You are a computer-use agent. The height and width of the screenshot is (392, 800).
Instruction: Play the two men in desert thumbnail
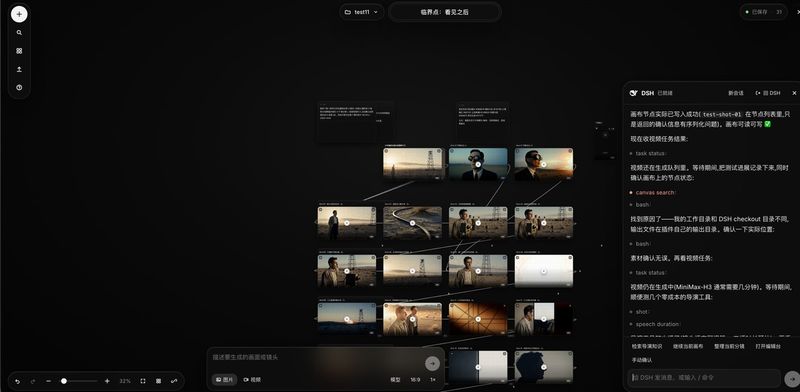click(412, 319)
